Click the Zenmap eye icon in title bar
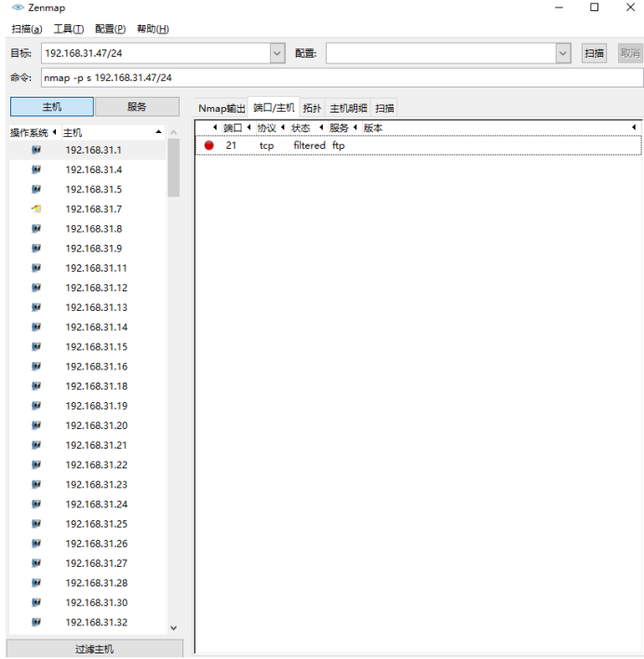The image size is (644, 659). click(18, 7)
